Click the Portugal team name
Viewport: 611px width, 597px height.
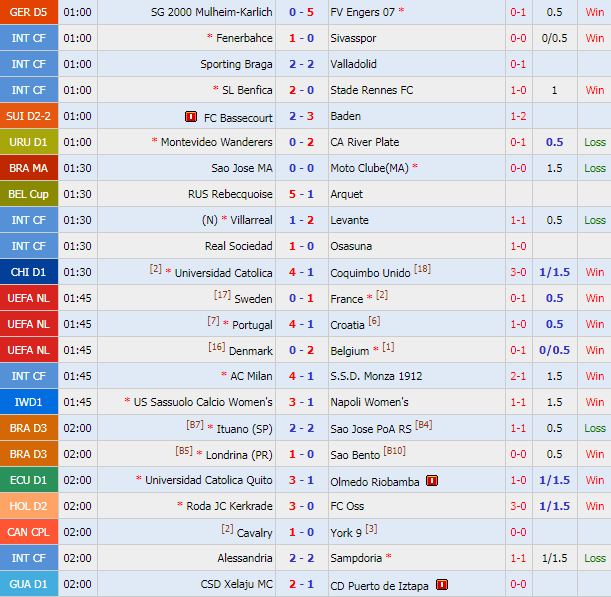pyautogui.click(x=251, y=324)
